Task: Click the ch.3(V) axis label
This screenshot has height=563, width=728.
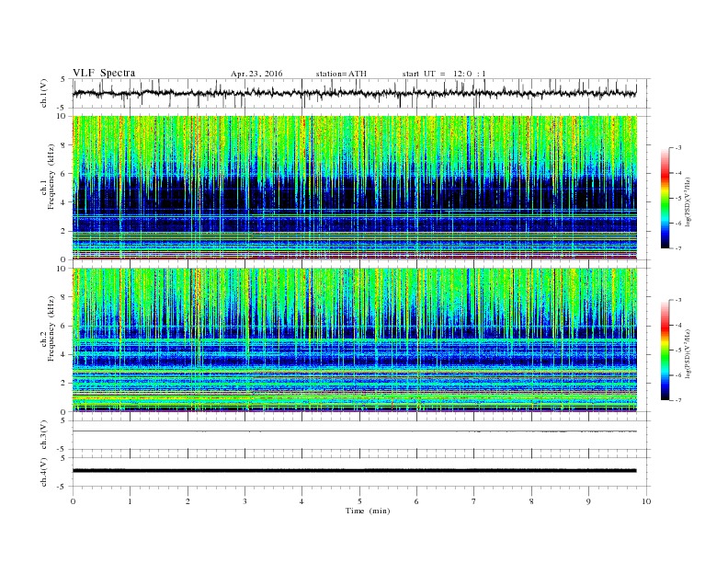Action: (44, 435)
